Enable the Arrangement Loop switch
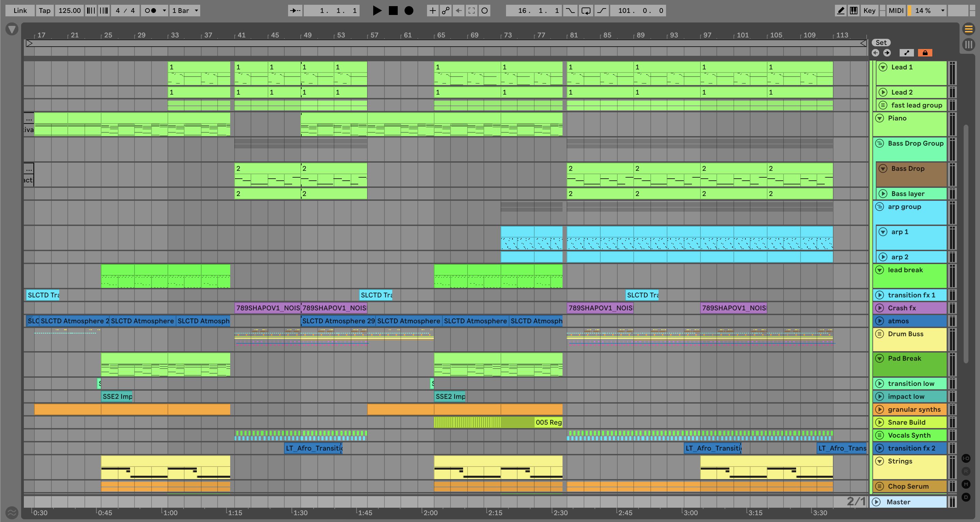This screenshot has height=522, width=980. [x=586, y=11]
